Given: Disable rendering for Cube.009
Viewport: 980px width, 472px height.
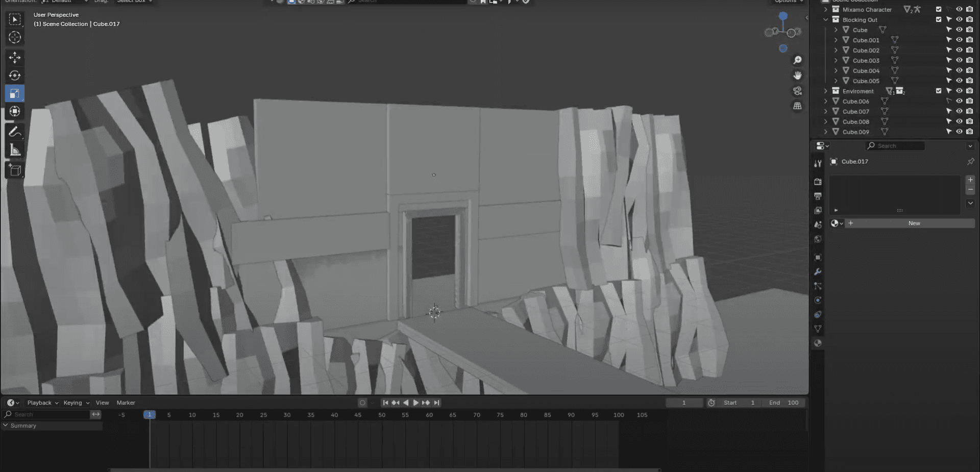Looking at the screenshot, I should [969, 132].
